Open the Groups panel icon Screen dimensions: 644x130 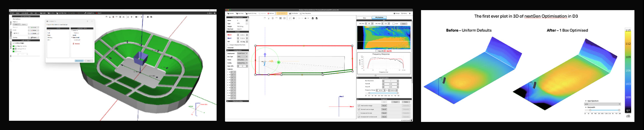point(396,13)
